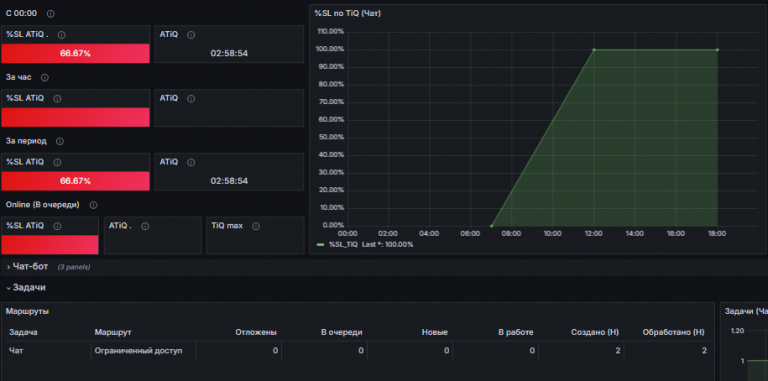Sort table by Обработано (Н) column
Viewport: 768px width, 381px height.
[x=673, y=332]
